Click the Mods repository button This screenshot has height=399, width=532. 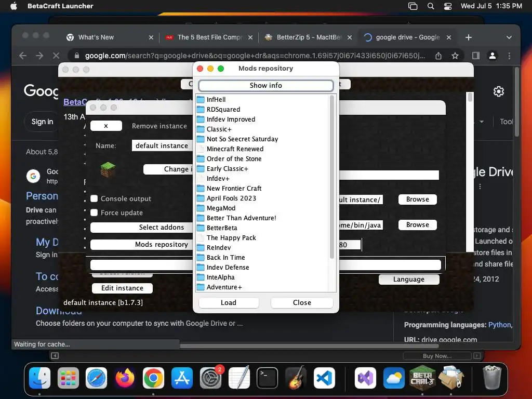pos(142,245)
